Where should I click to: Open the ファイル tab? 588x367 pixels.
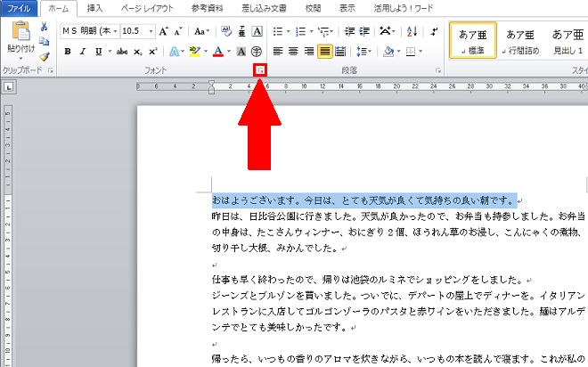(x=19, y=8)
